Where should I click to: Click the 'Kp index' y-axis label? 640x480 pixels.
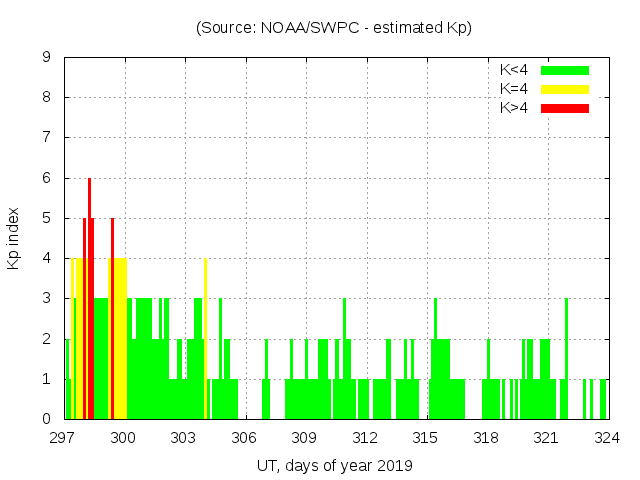[x=14, y=238]
